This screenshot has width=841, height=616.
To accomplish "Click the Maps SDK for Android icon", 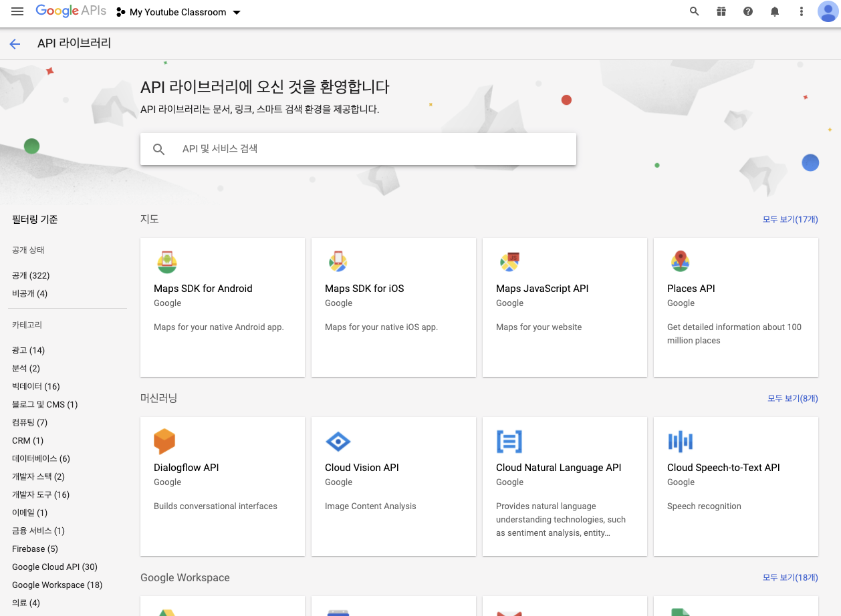I will point(166,262).
